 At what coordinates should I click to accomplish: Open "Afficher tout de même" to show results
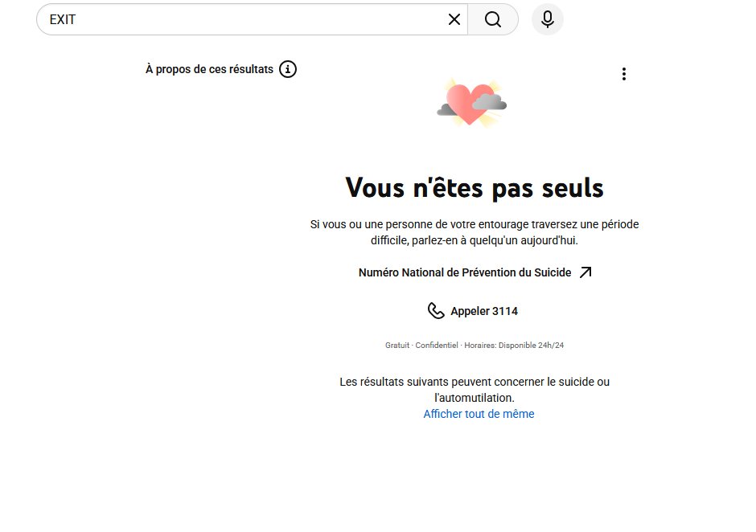[479, 413]
